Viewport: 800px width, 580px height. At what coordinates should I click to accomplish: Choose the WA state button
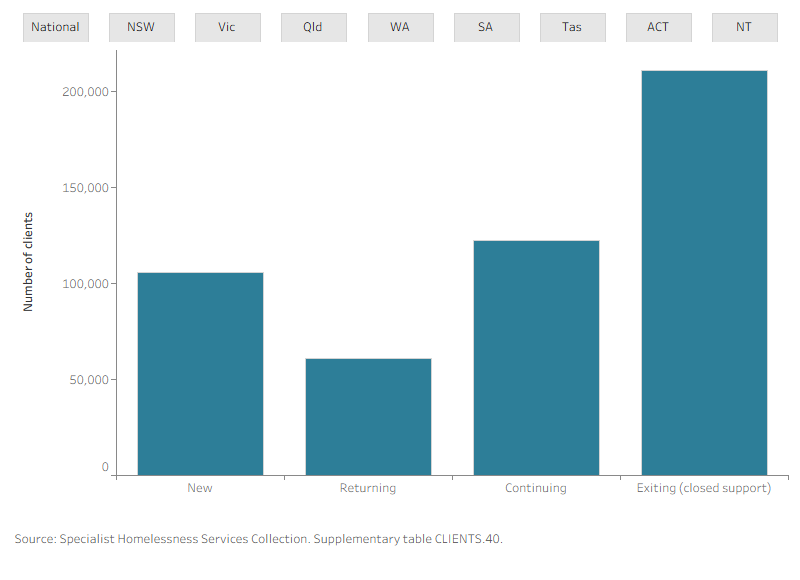click(x=401, y=27)
